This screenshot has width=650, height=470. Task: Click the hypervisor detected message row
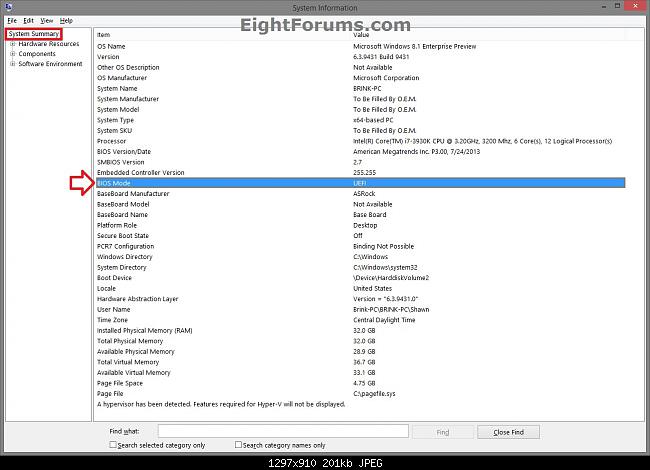360,404
